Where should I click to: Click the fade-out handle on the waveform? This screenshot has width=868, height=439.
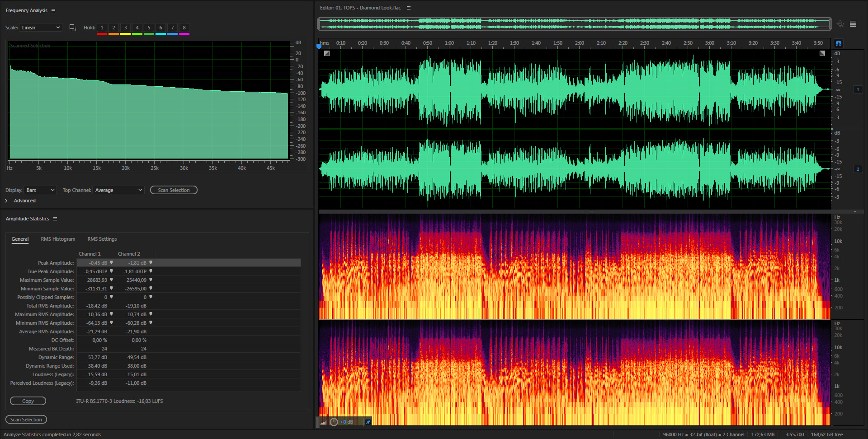(822, 53)
